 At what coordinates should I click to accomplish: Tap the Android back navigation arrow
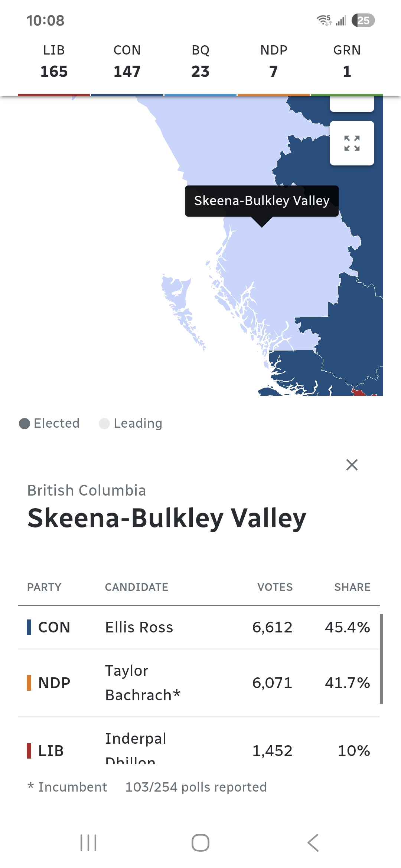click(313, 843)
